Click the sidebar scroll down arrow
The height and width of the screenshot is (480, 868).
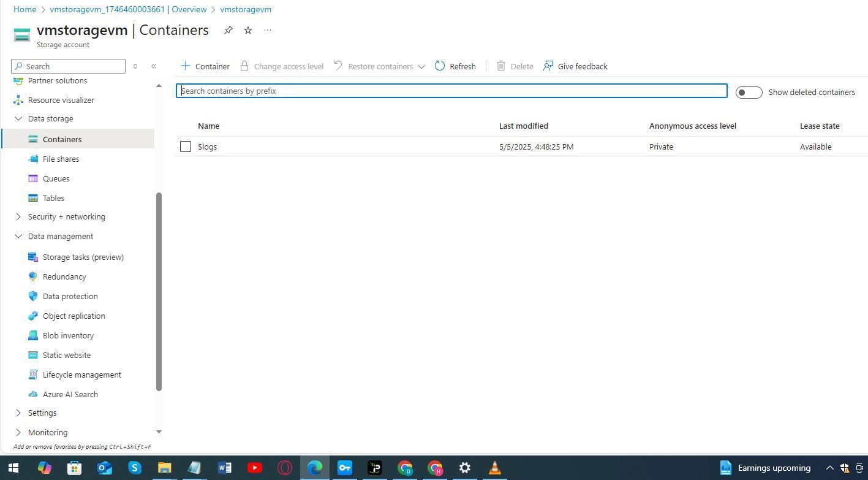(159, 432)
